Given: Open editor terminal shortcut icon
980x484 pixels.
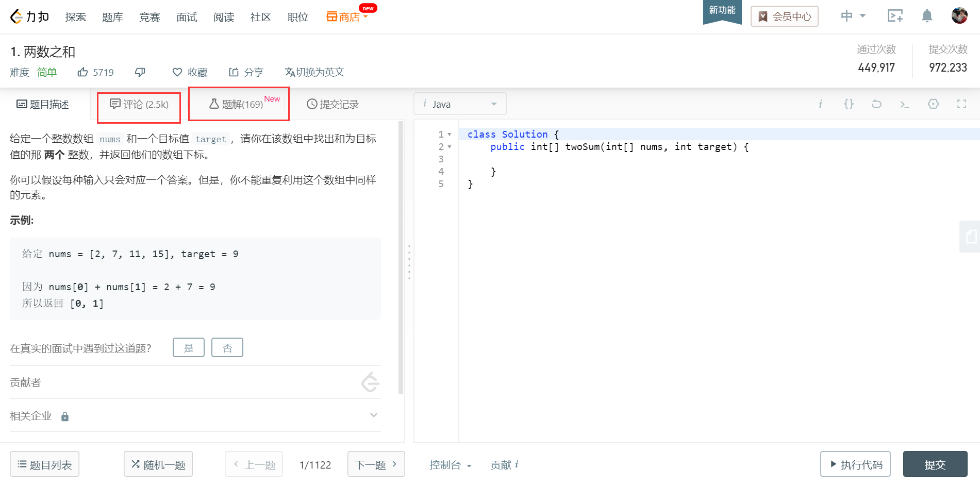Looking at the screenshot, I should (905, 104).
